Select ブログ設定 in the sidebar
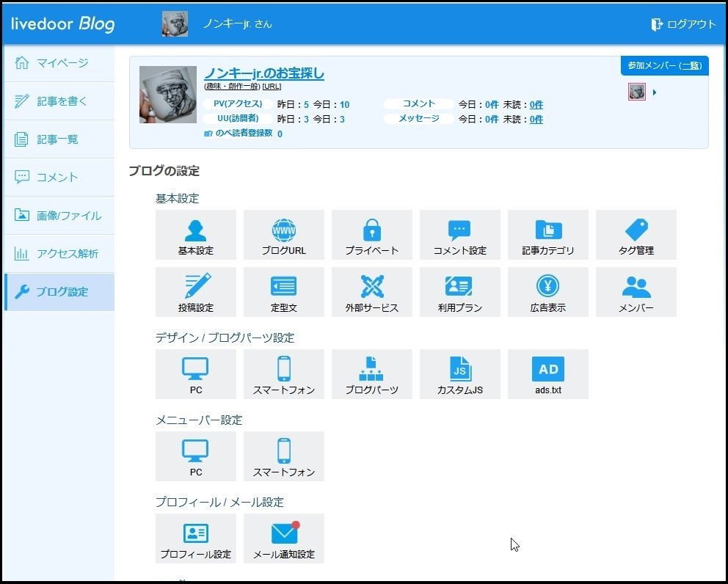This screenshot has height=584, width=728. (59, 292)
